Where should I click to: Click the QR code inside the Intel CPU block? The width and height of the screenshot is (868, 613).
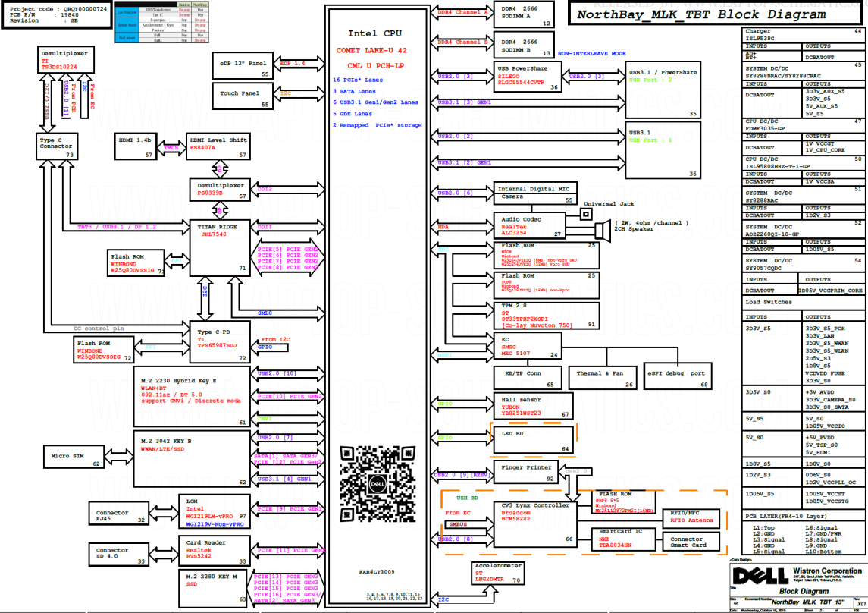(378, 483)
